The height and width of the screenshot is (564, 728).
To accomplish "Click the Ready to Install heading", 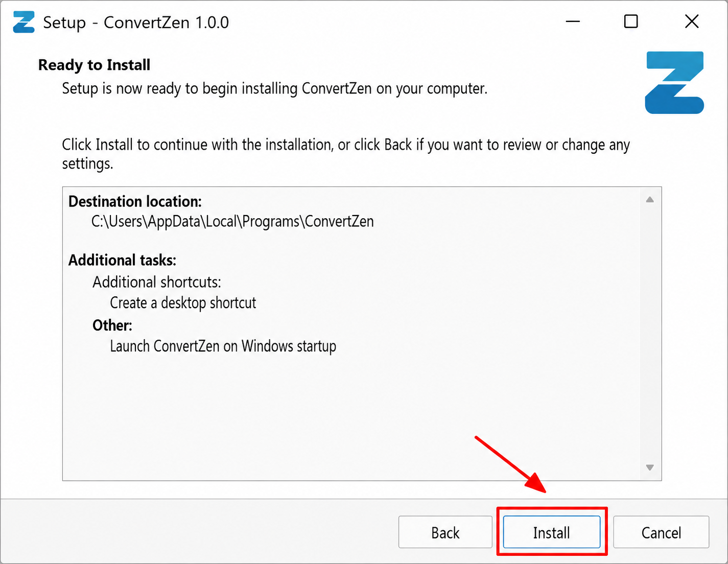I will tap(95, 65).
